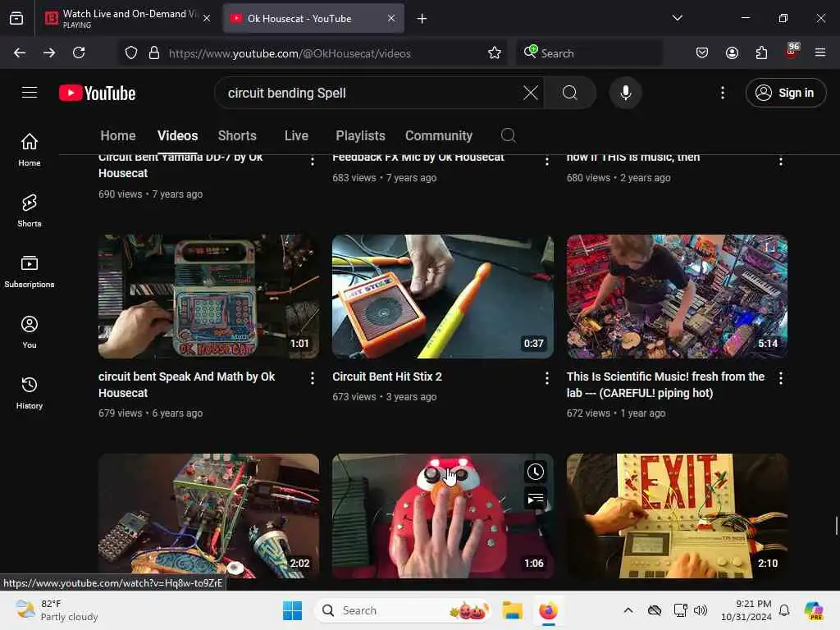Add red toy video to Watch Later
The image size is (840, 630).
[535, 472]
